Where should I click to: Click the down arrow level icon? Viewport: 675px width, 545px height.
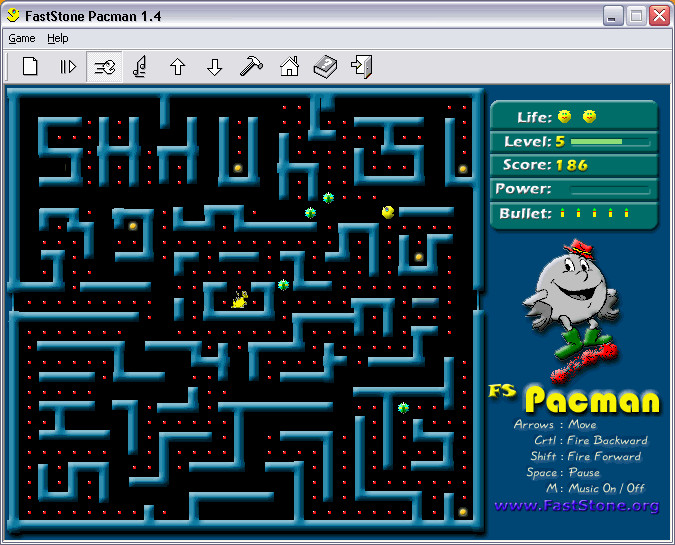click(x=214, y=67)
